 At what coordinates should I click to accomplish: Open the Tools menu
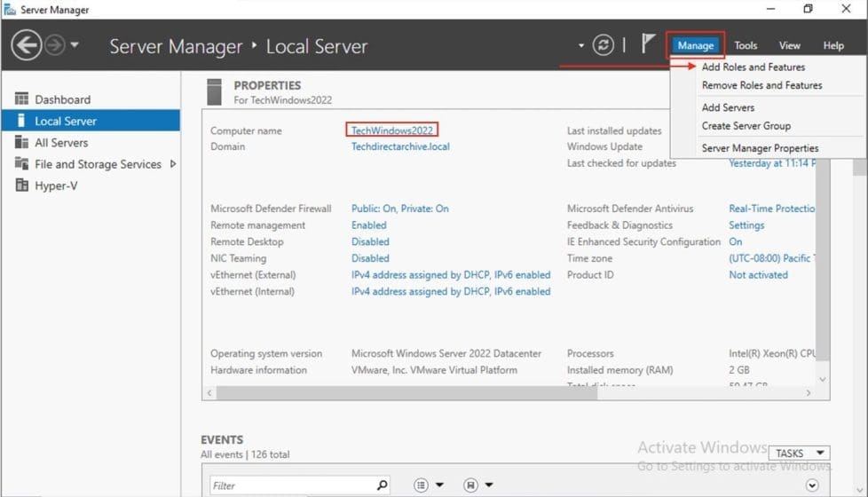[746, 45]
